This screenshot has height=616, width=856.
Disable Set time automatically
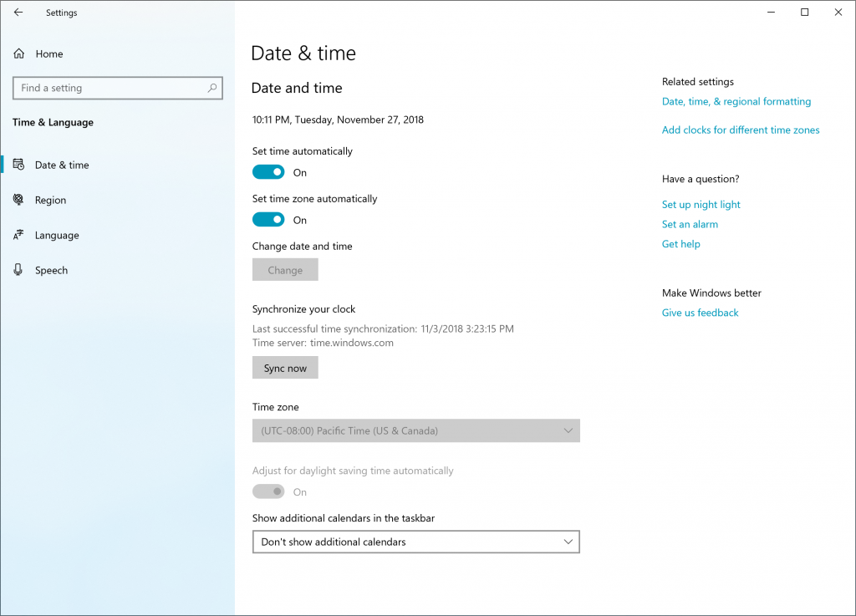tap(267, 171)
